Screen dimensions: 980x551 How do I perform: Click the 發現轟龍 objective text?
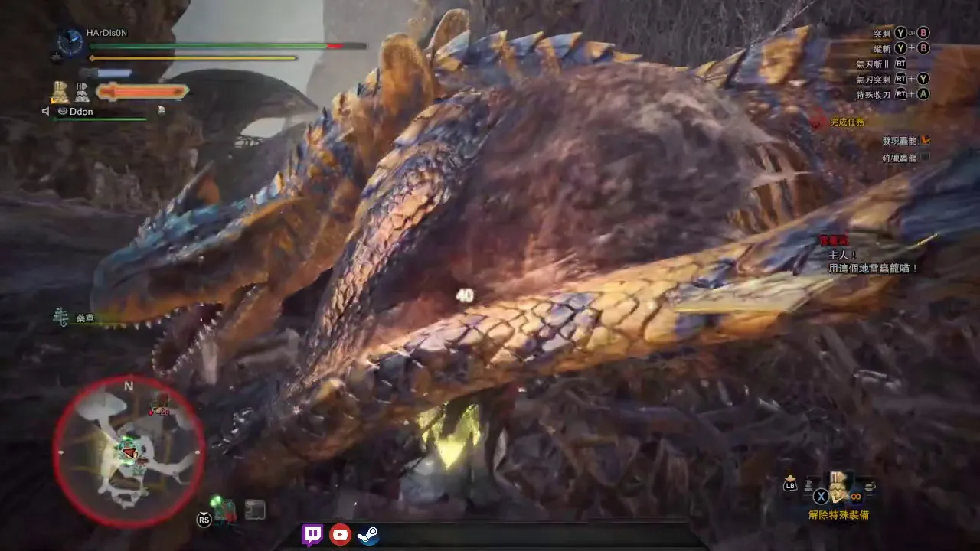pos(899,141)
